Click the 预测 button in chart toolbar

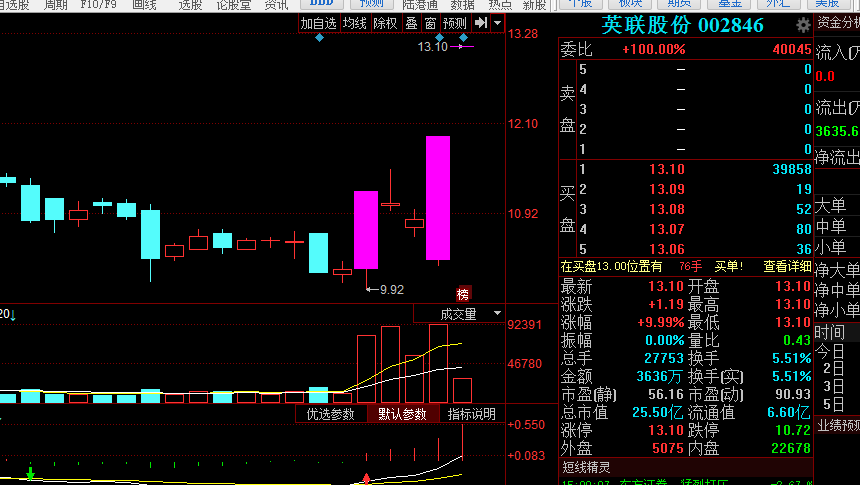pos(454,23)
